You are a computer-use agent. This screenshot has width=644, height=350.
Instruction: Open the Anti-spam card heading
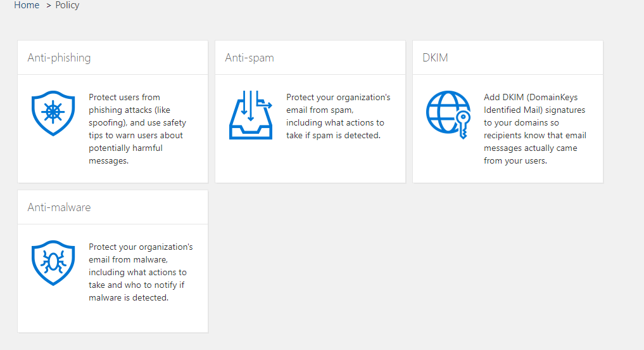tap(249, 58)
